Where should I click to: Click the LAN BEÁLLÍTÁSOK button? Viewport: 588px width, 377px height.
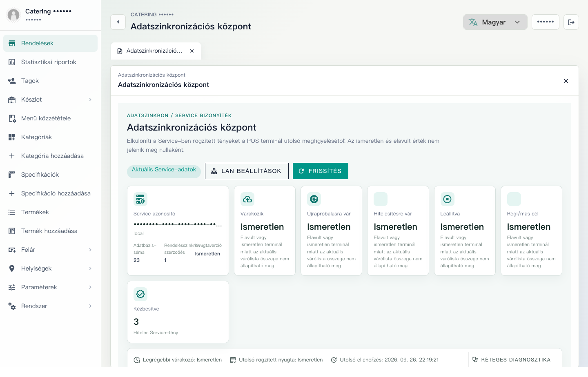(247, 171)
